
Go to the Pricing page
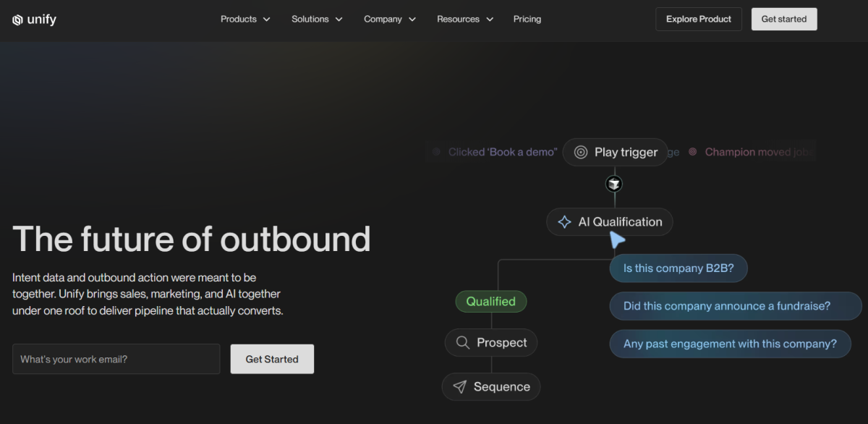pos(527,19)
